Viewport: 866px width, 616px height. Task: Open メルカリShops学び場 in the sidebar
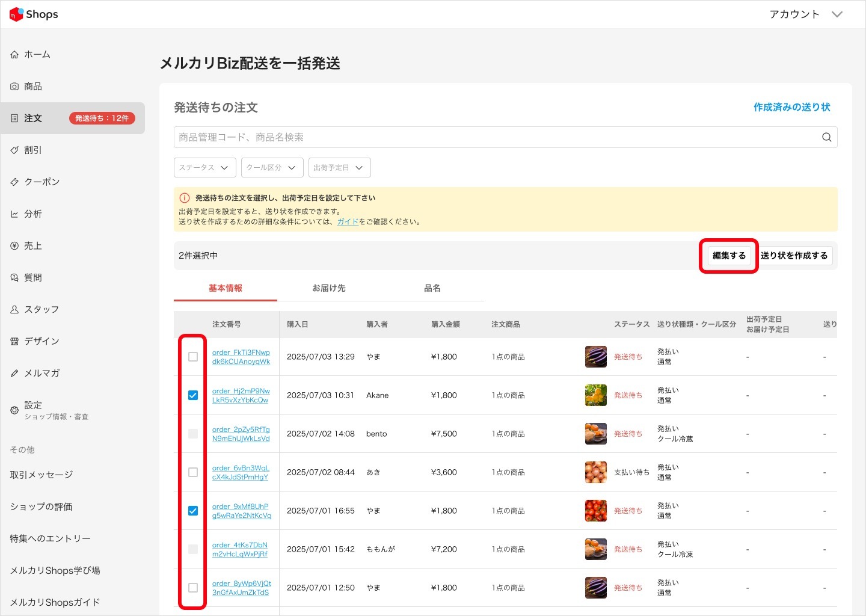[55, 570]
